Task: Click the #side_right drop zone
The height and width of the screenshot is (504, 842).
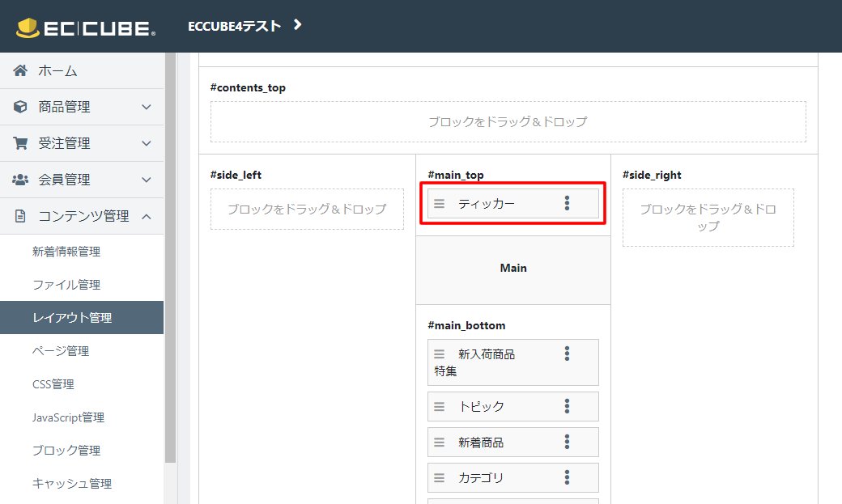Action: tap(708, 218)
